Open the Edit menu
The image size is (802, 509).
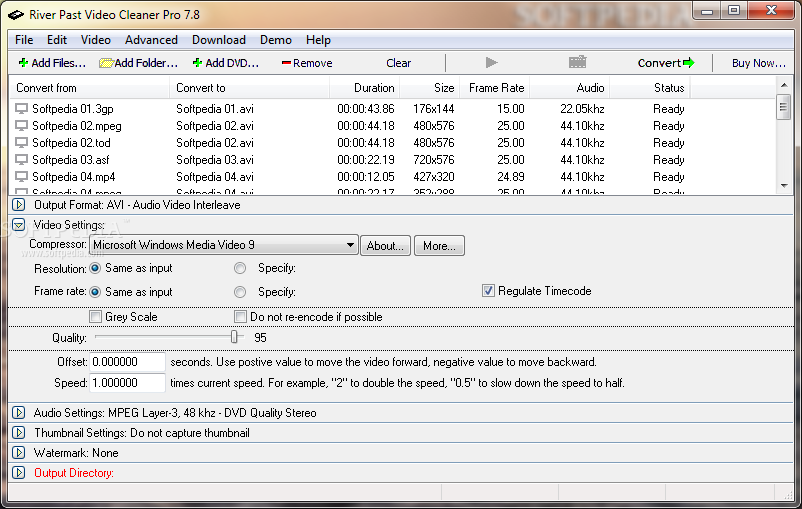57,40
